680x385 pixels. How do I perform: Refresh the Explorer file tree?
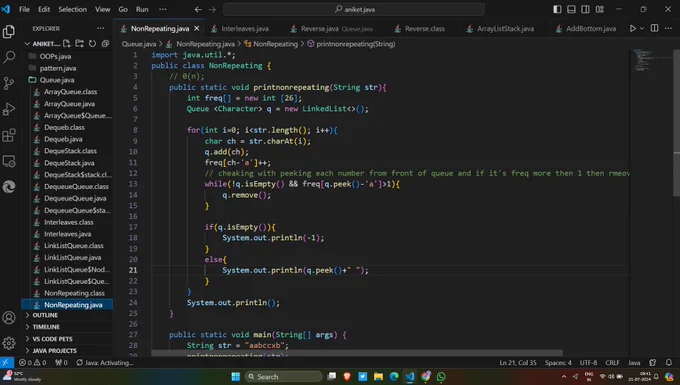(x=92, y=43)
